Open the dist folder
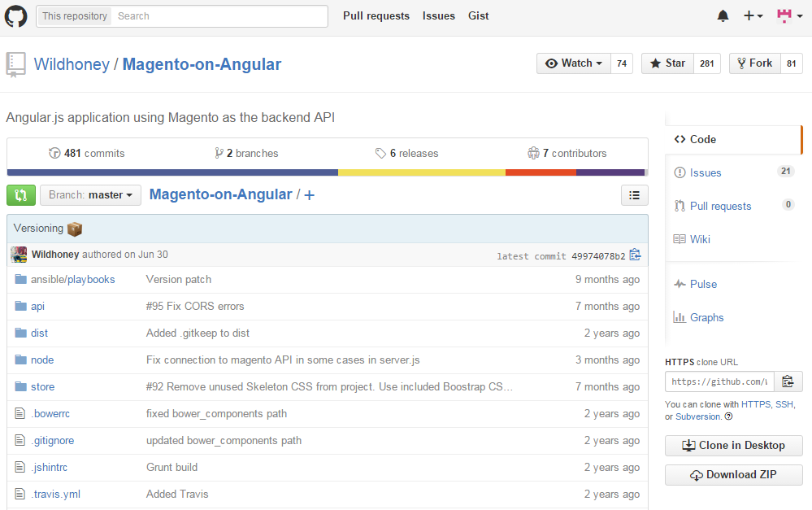 click(x=39, y=333)
